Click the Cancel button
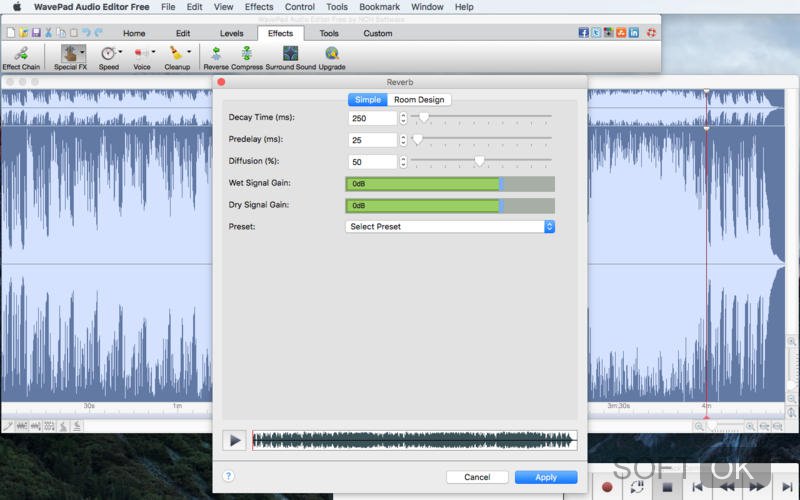Viewport: 800px width, 500px height. (477, 477)
